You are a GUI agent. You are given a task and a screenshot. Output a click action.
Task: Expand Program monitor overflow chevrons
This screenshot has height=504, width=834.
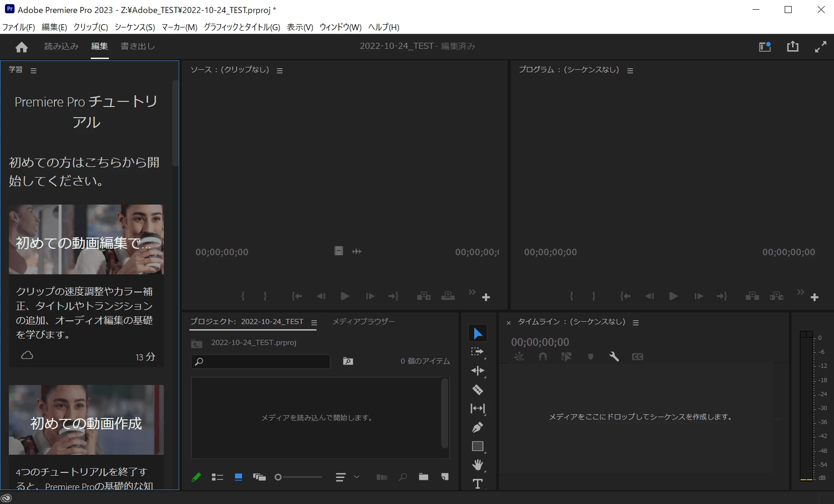point(800,292)
